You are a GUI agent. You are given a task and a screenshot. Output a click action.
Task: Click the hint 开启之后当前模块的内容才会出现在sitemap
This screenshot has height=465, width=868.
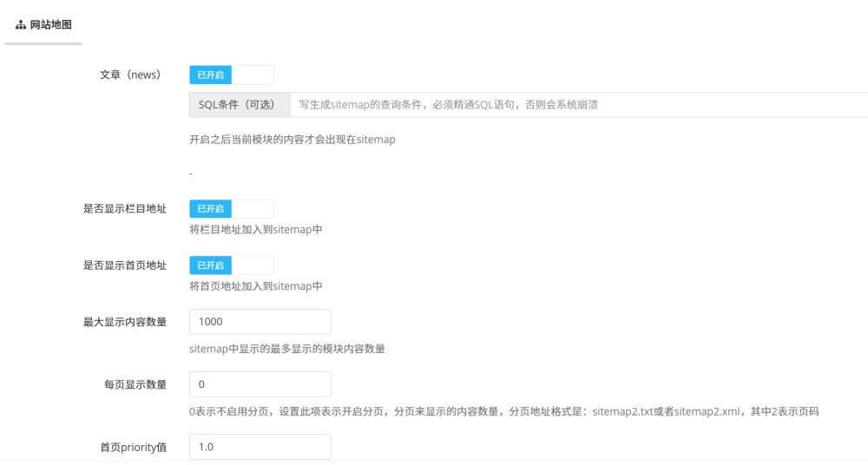[292, 140]
